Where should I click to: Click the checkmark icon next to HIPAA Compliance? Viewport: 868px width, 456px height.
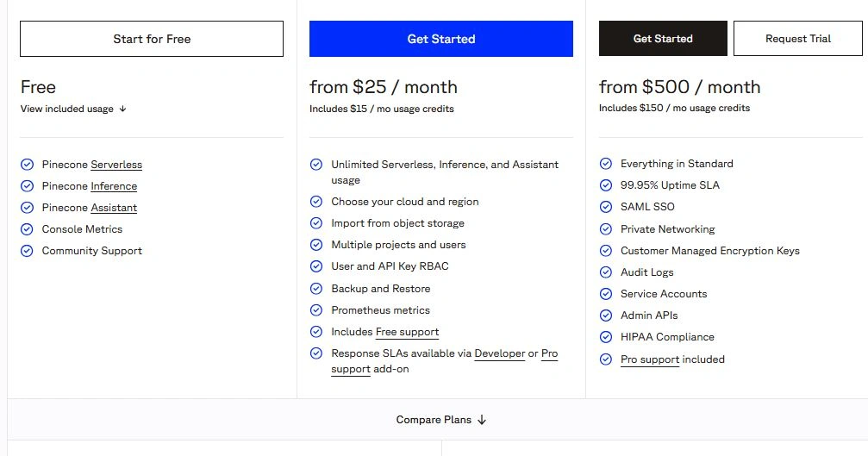tap(606, 337)
